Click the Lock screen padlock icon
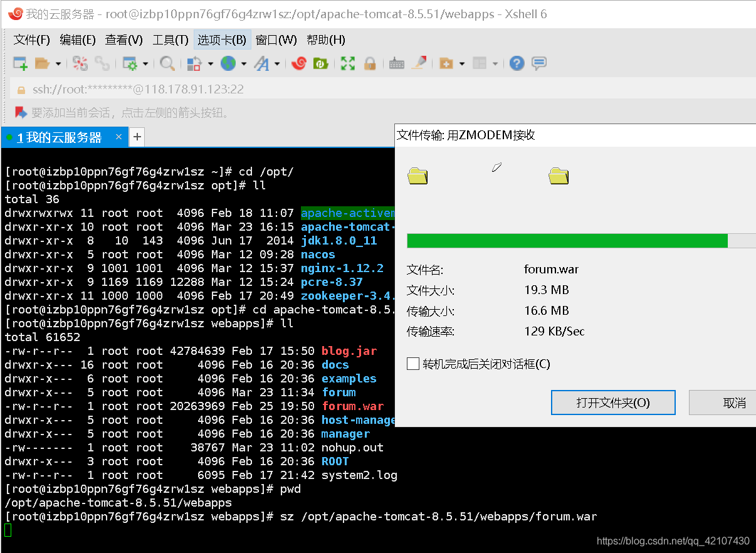The width and height of the screenshot is (756, 553). [370, 63]
